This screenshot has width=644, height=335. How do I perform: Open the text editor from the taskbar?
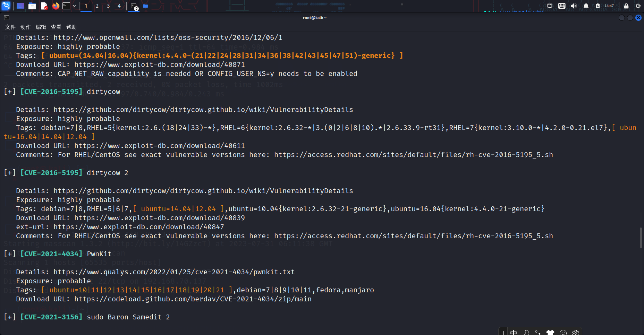[44, 6]
